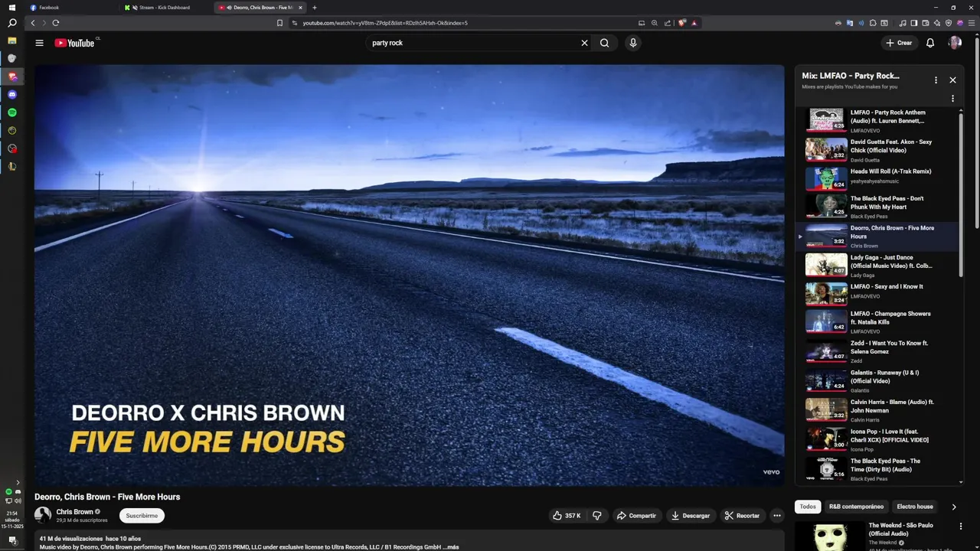
Task: Close the active YouTube browser tab
Action: pyautogui.click(x=300, y=8)
